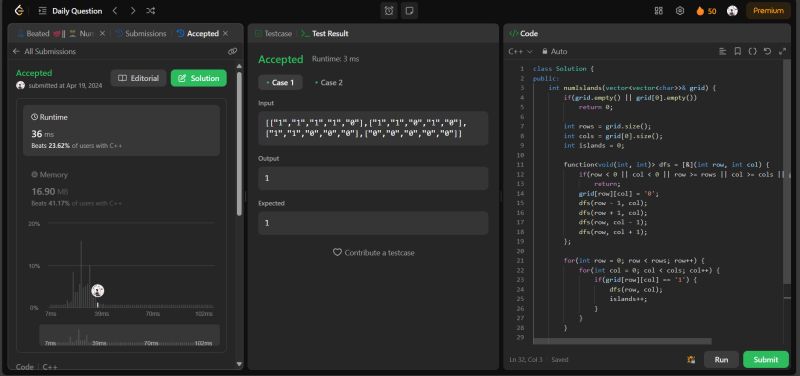800x376 pixels.
Task: Bookmark the code with bookmark icon
Action: (737, 51)
